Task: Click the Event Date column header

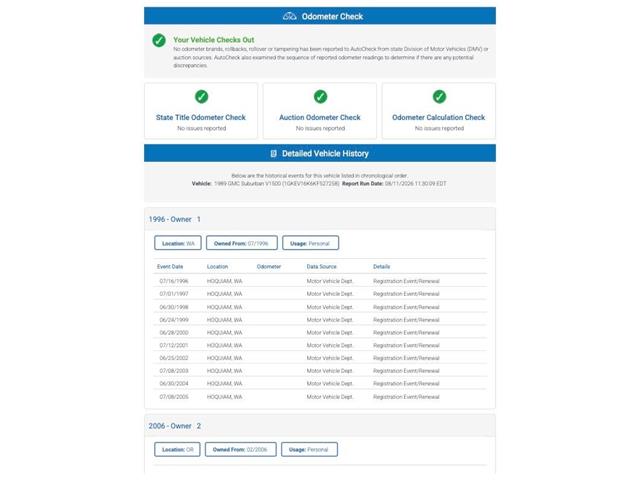Action: [170, 267]
